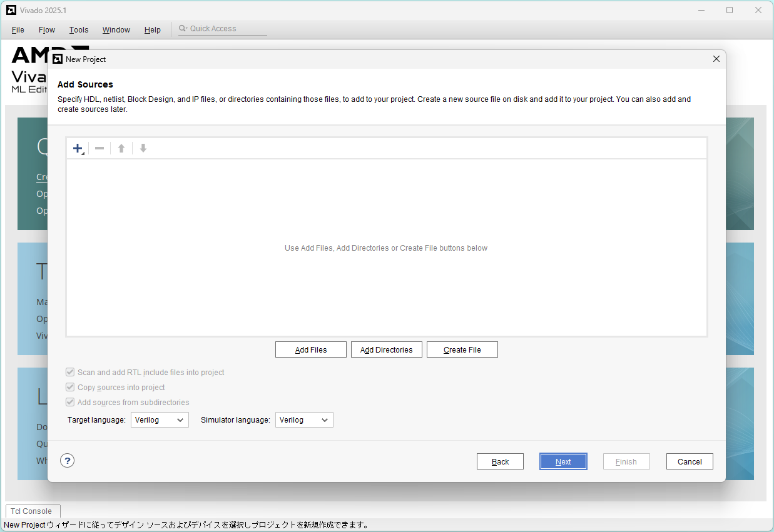Open the Tools menu
Screen dimensions: 774x532
(x=79, y=30)
